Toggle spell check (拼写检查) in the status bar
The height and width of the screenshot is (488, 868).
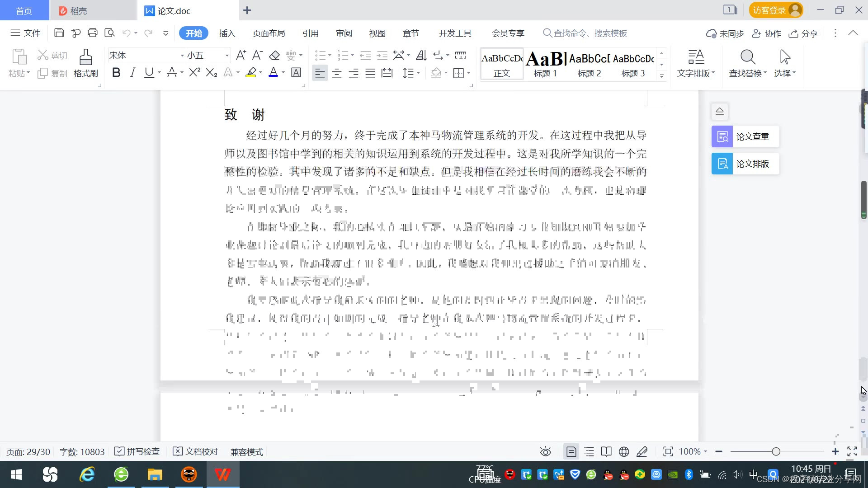click(137, 451)
